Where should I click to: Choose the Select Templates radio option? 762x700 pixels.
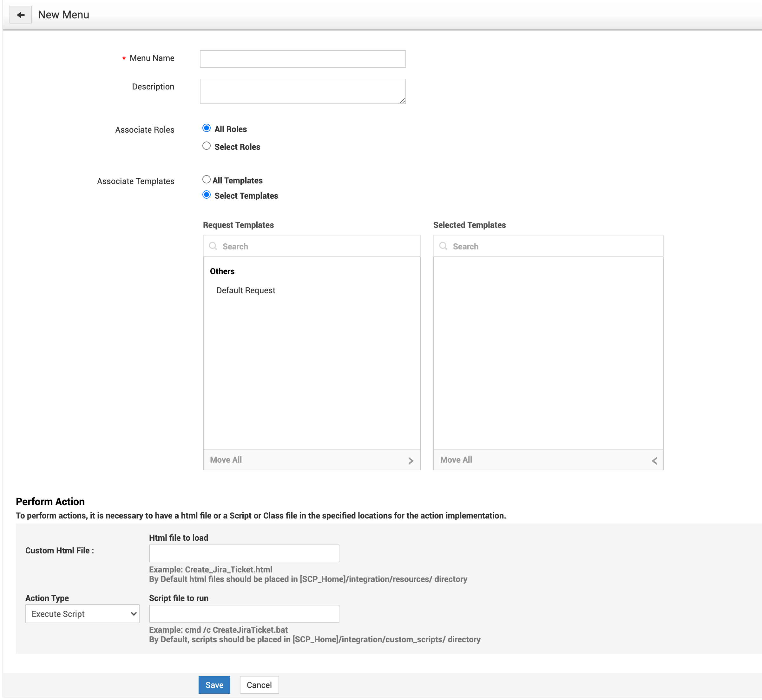207,195
